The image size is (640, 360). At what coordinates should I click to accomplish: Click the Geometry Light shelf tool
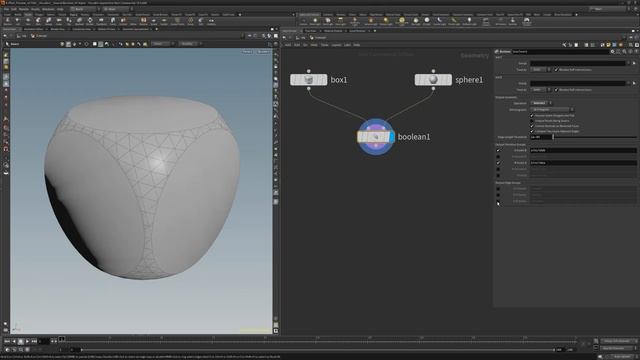pyautogui.click(x=355, y=21)
